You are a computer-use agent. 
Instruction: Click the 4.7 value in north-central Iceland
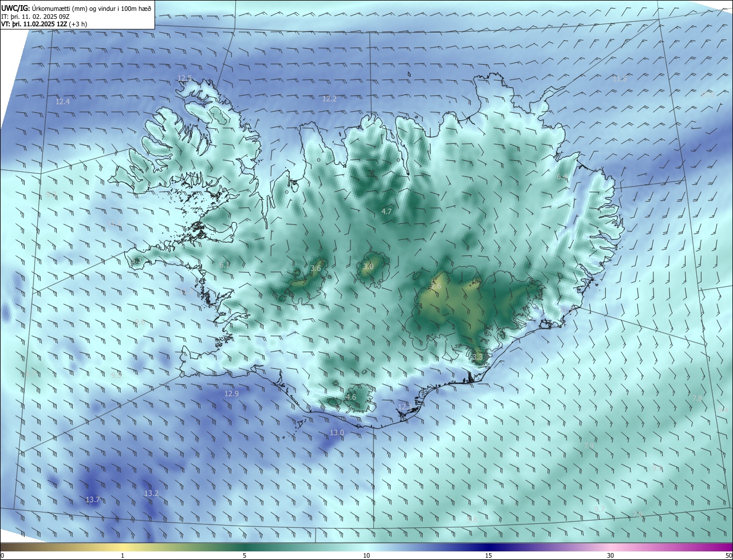(387, 212)
